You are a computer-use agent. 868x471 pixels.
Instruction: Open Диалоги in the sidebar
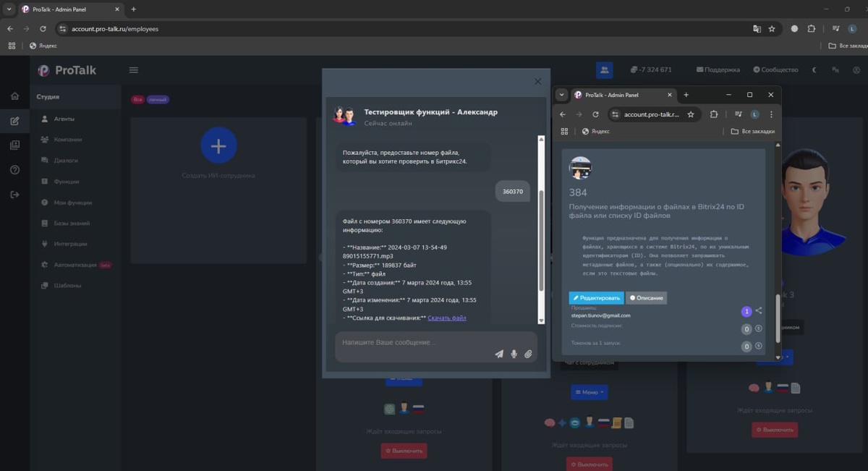pos(66,161)
